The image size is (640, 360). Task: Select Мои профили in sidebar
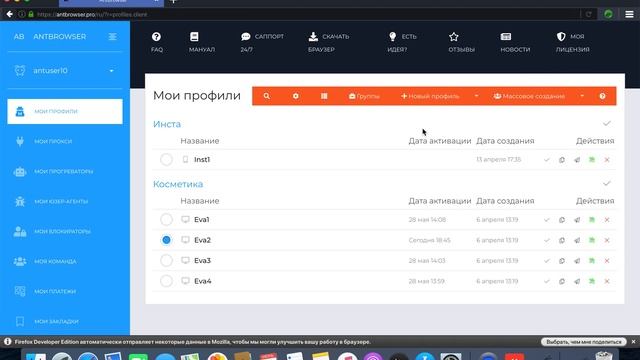65,111
